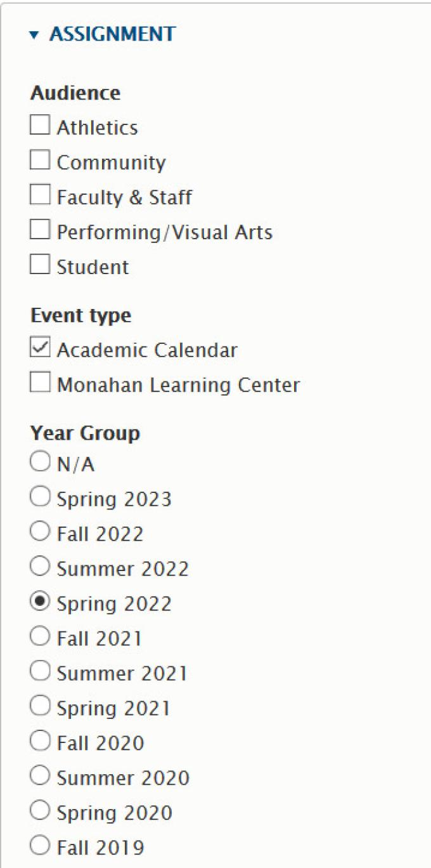Enable Monahan Learning Center event type
431x868 pixels.
tap(40, 383)
